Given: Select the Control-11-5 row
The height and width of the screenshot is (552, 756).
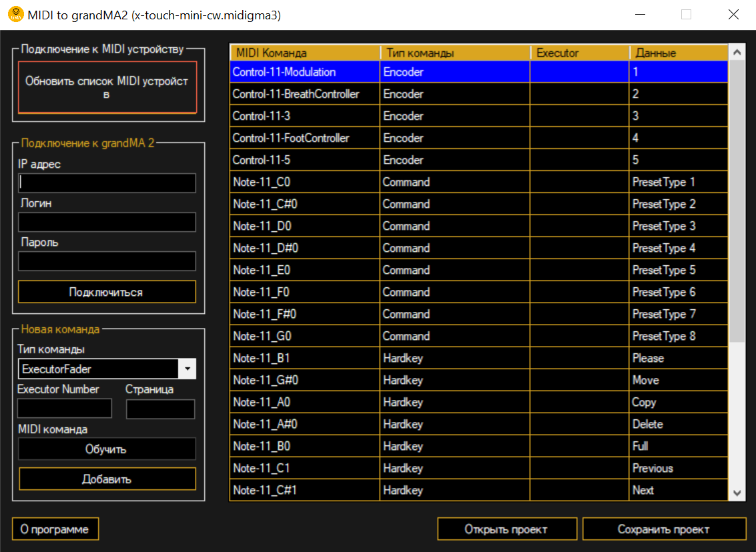Looking at the screenshot, I should point(479,160).
